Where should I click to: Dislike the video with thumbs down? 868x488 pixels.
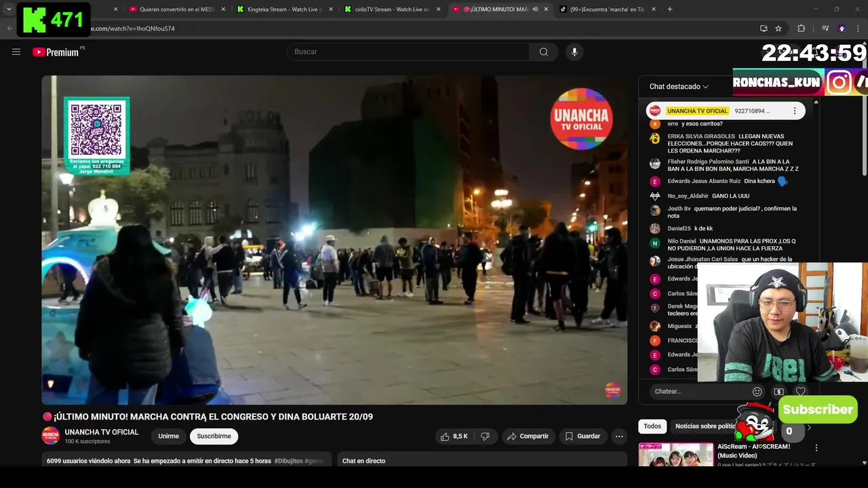tap(486, 436)
